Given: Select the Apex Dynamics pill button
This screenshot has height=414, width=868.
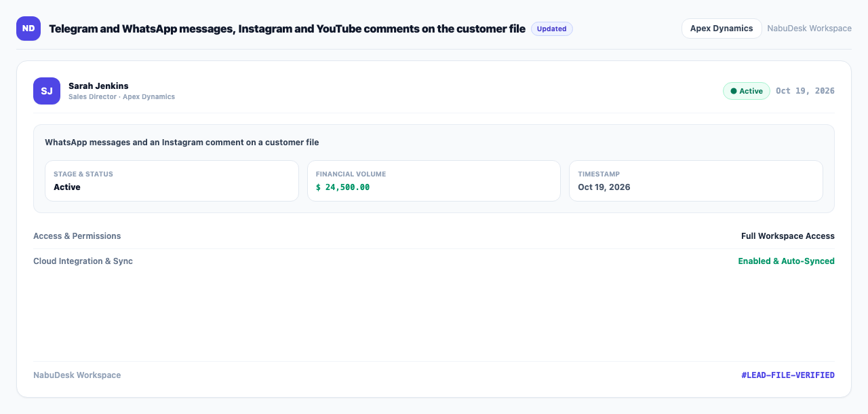Looking at the screenshot, I should [722, 29].
